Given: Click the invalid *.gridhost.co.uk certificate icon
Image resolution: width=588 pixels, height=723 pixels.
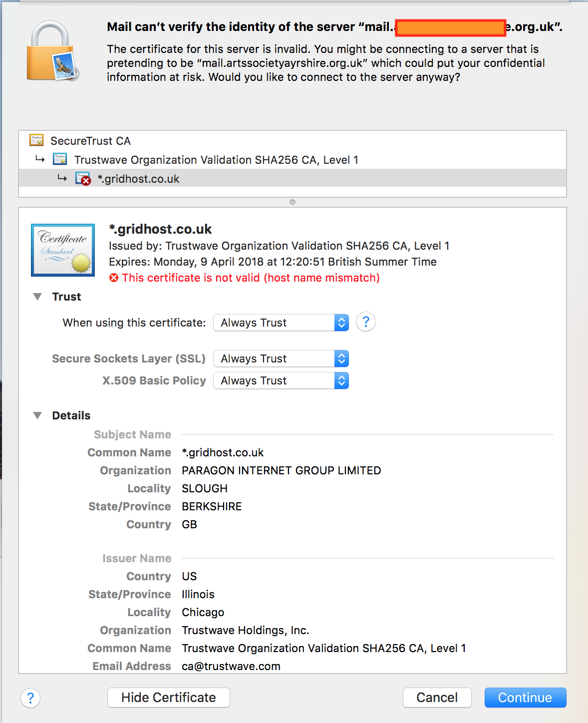Looking at the screenshot, I should coord(83,178).
